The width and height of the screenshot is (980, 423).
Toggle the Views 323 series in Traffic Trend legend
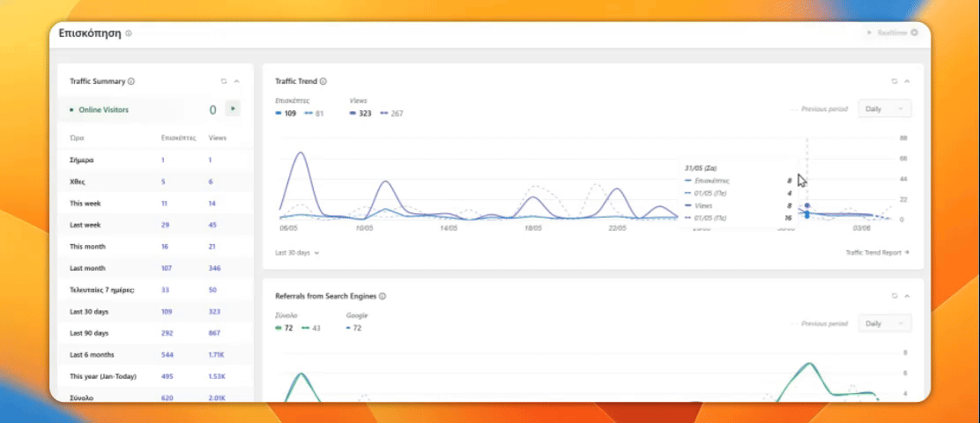tap(360, 114)
